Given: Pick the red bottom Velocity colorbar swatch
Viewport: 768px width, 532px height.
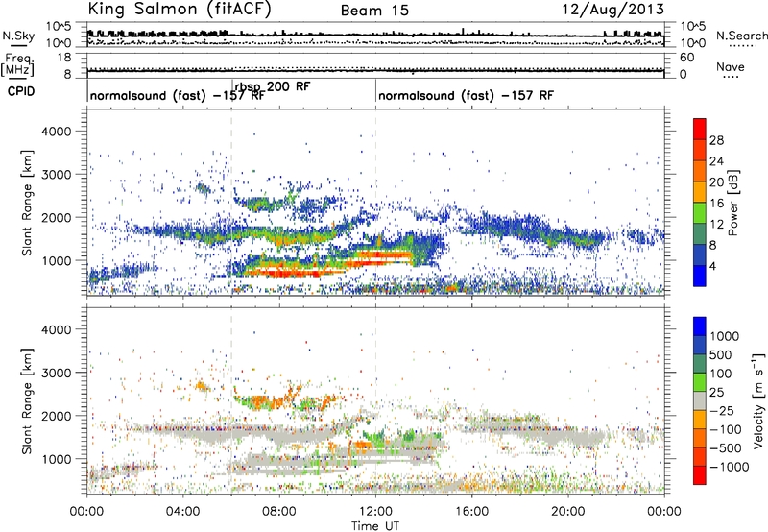Looking at the screenshot, I should coord(700,475).
